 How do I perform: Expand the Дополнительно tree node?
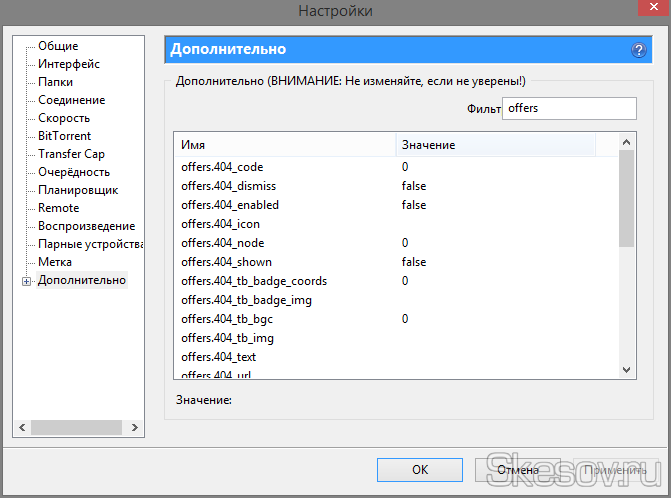pos(26,281)
